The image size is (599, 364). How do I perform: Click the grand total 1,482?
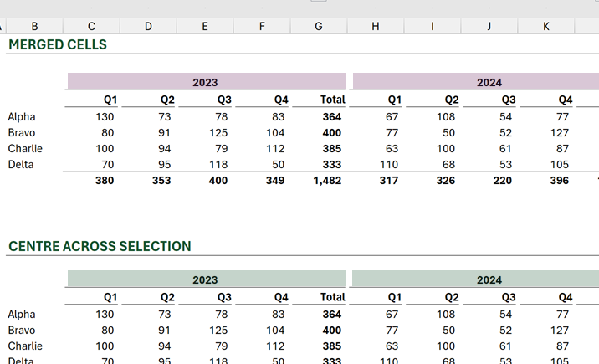click(x=327, y=181)
